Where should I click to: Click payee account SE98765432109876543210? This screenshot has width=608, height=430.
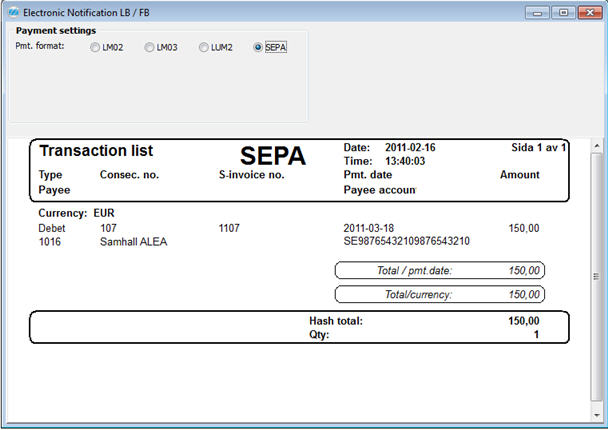(406, 241)
